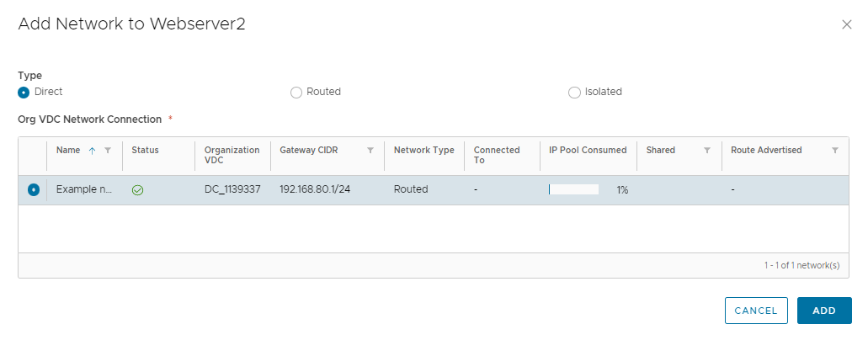Select Example network row radio button
The height and width of the screenshot is (340, 868).
(33, 189)
